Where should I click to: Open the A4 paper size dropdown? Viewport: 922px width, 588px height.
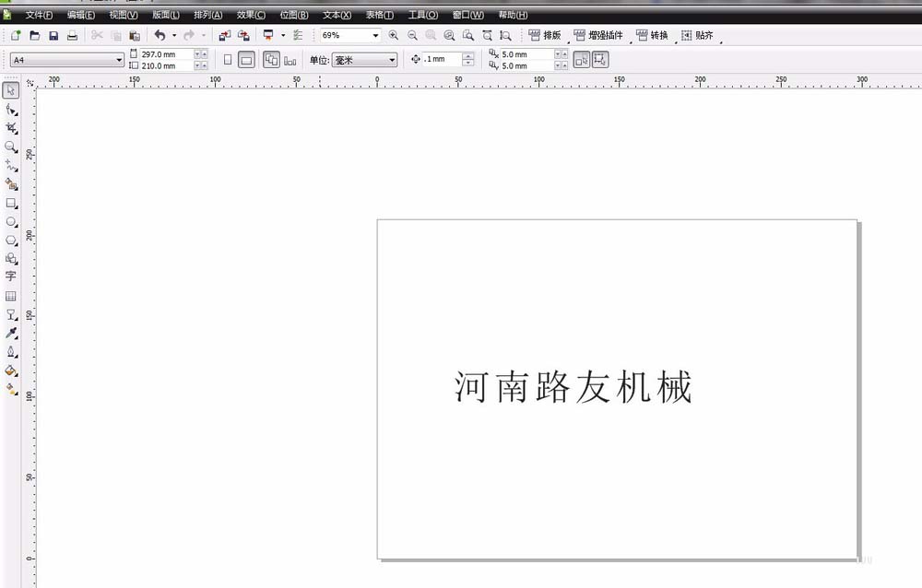click(119, 60)
